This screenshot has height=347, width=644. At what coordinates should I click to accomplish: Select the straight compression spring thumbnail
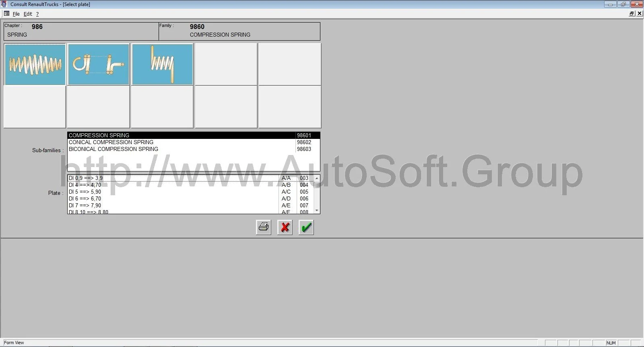(35, 64)
